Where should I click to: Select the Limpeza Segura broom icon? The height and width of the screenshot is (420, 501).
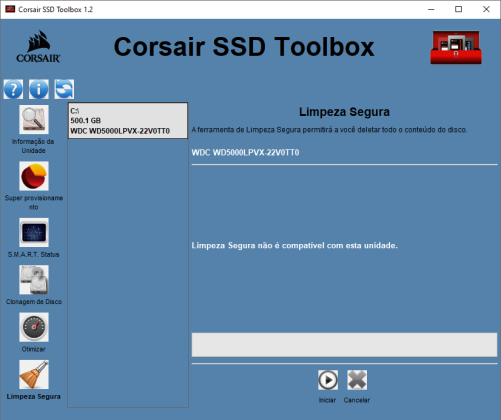[34, 374]
